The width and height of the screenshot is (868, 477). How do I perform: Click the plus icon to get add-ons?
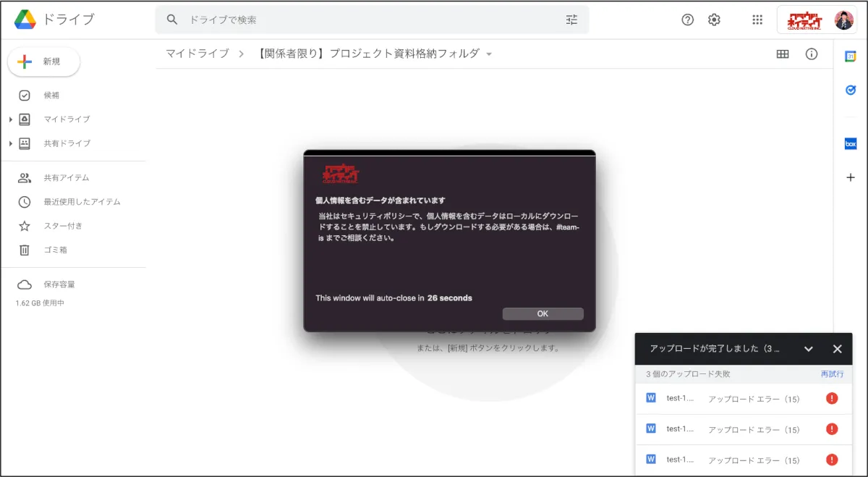point(851,177)
